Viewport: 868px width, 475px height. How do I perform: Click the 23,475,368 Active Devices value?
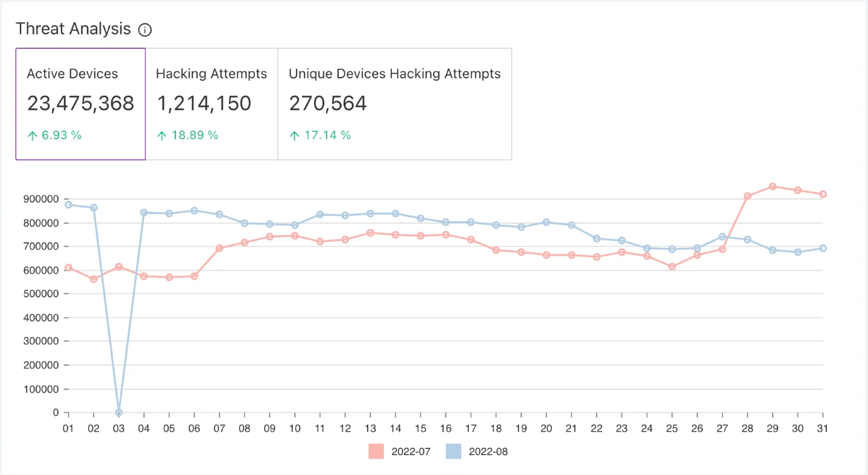click(81, 104)
